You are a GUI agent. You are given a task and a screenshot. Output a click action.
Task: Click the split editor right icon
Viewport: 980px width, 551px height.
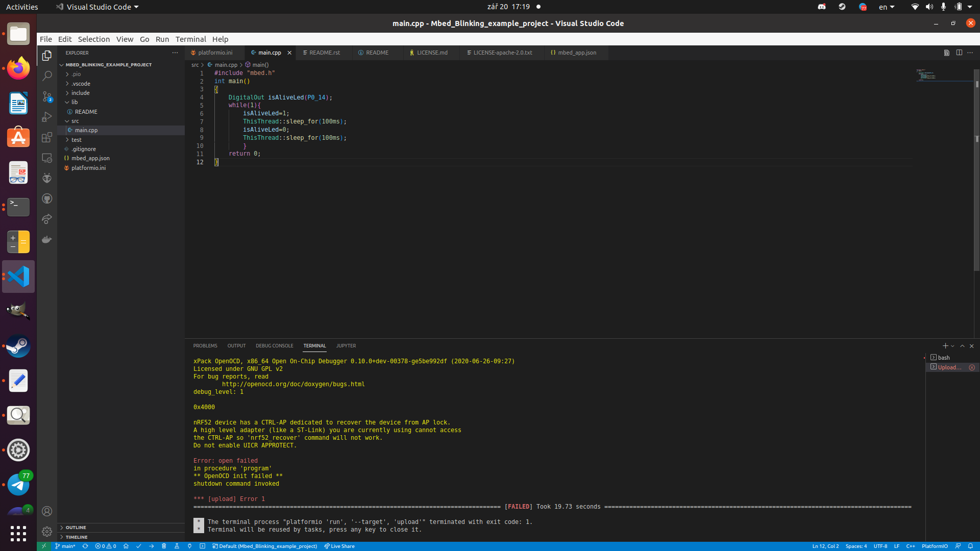[959, 53]
